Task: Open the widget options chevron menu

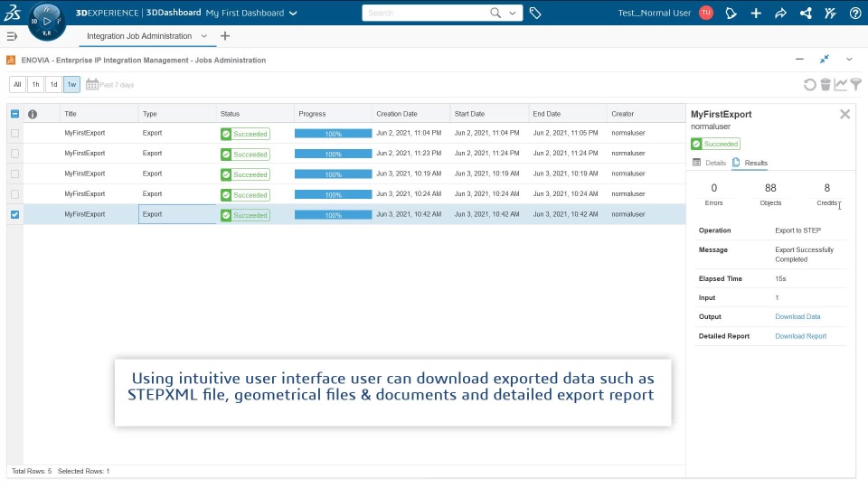Action: click(849, 60)
